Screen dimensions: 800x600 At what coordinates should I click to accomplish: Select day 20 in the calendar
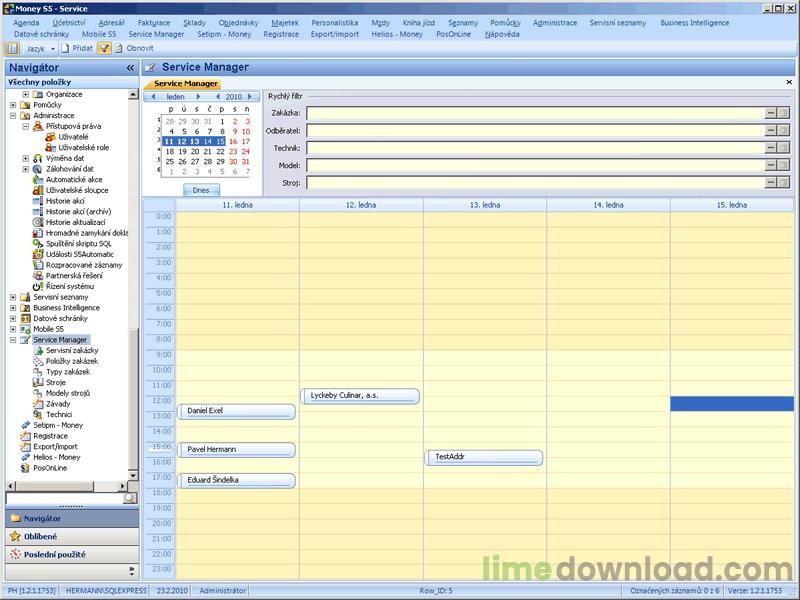click(x=195, y=152)
